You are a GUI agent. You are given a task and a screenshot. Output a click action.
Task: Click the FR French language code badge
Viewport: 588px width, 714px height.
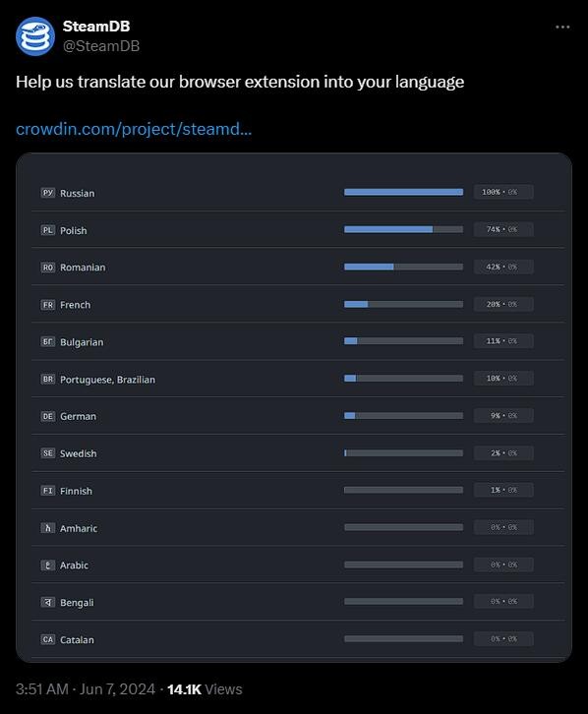tap(48, 305)
